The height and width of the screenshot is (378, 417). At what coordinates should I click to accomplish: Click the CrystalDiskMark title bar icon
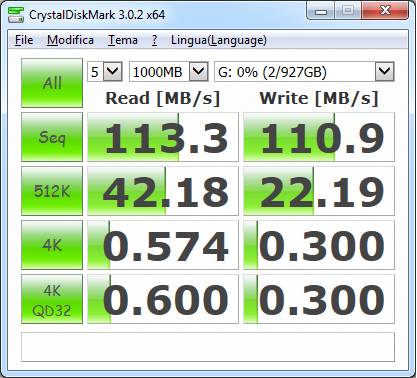[x=16, y=15]
